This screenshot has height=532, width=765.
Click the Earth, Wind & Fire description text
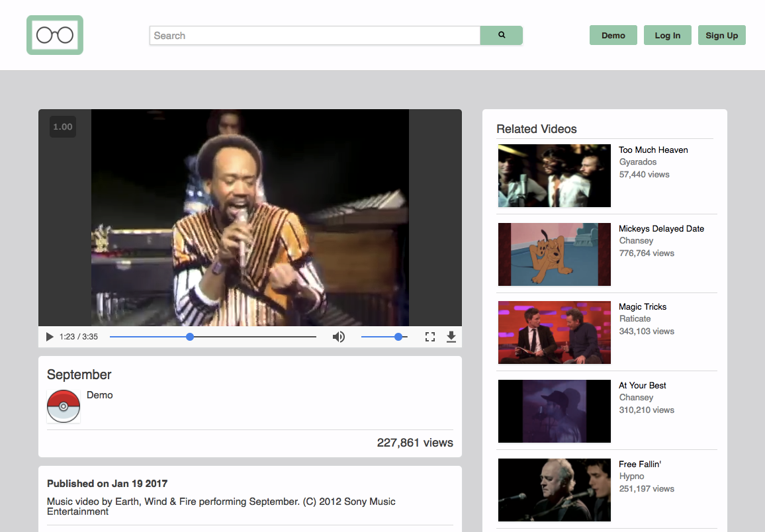tap(221, 506)
